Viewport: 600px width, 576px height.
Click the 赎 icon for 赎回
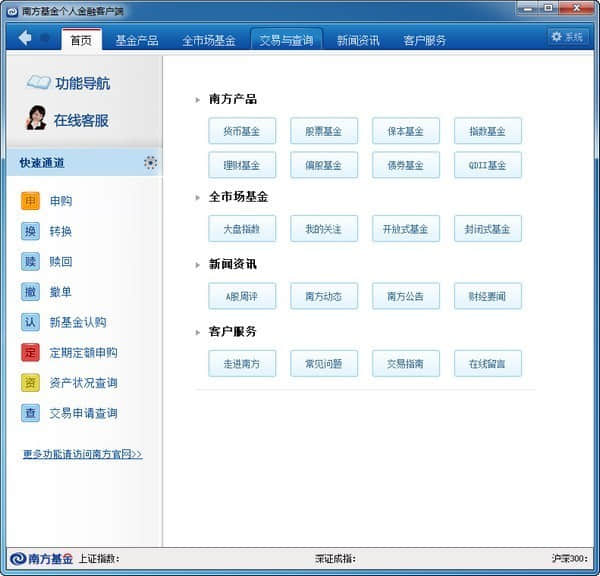coord(30,261)
